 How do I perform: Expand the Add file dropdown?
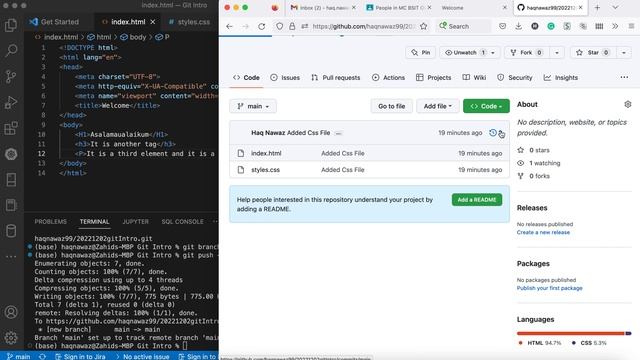coord(438,106)
